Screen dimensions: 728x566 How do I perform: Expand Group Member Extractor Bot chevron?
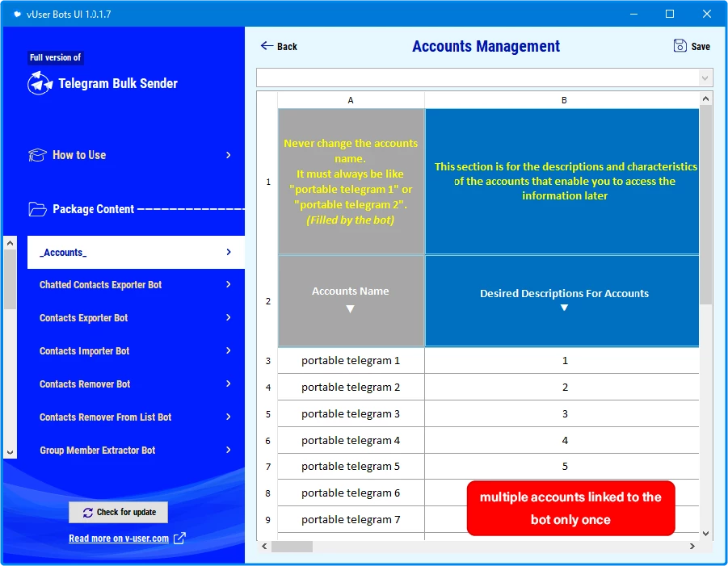[x=229, y=450]
